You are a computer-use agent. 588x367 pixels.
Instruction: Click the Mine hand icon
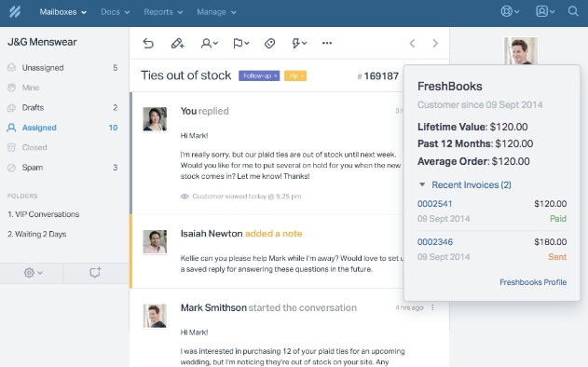(x=11, y=88)
